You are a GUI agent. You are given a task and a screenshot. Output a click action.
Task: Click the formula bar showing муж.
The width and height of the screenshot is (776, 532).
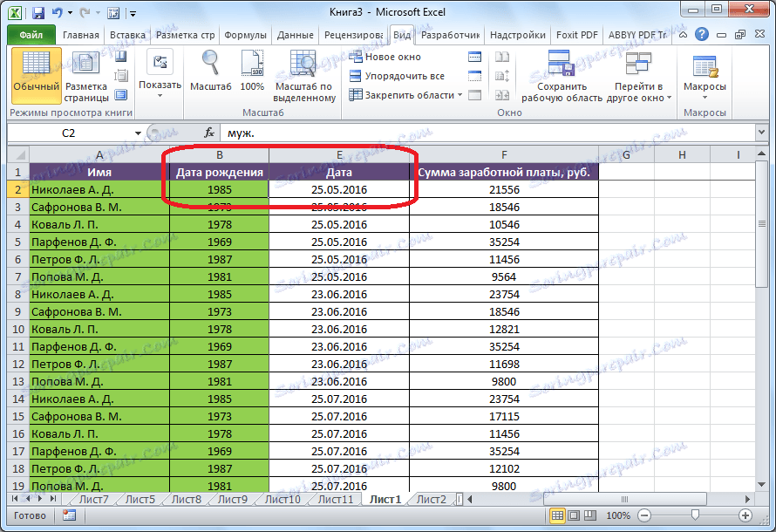click(x=349, y=133)
